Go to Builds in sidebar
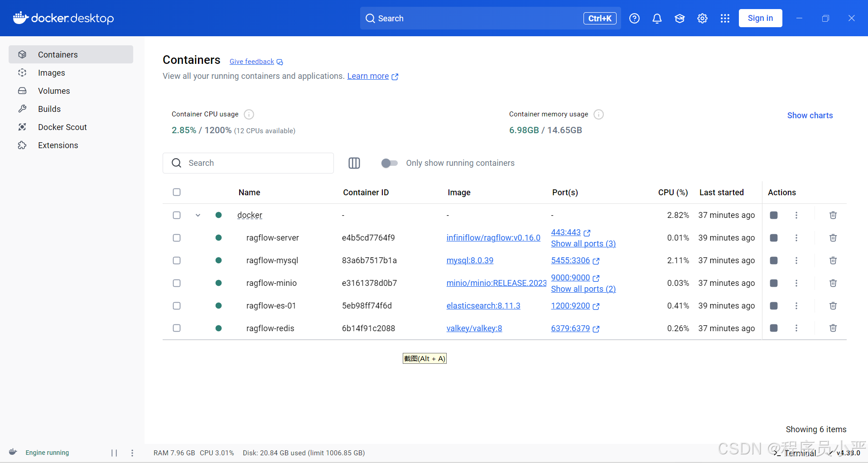This screenshot has height=463, width=868. tap(71, 109)
